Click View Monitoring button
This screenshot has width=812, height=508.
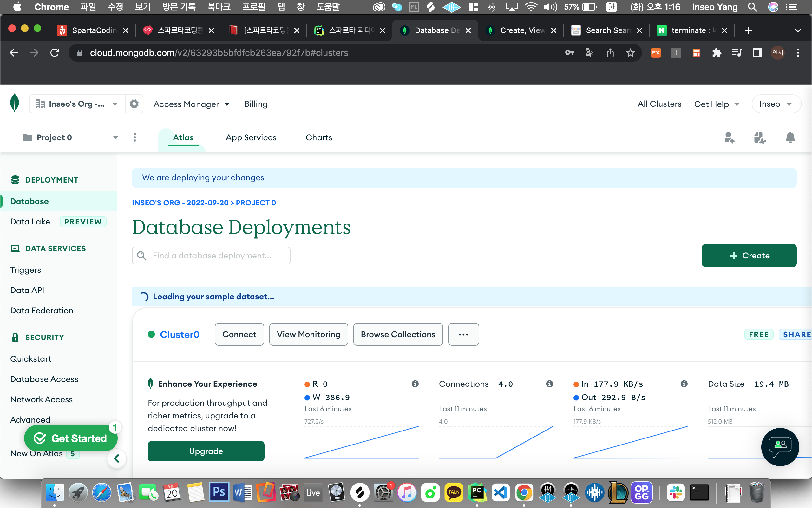click(x=308, y=334)
